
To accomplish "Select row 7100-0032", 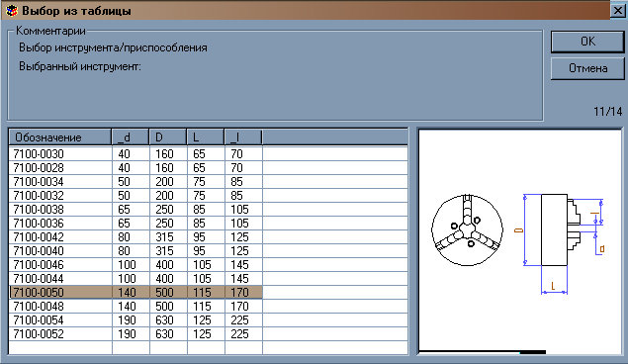I will 135,196.
